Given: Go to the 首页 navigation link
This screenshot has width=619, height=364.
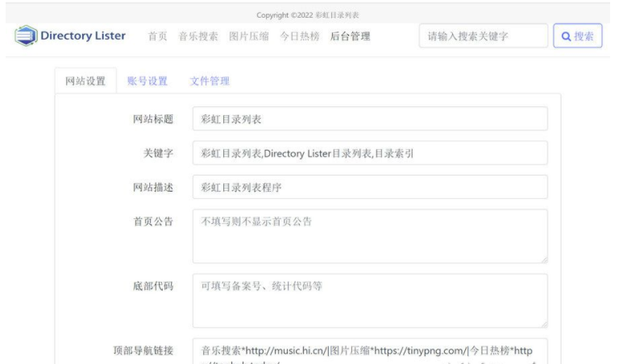Looking at the screenshot, I should click(157, 36).
